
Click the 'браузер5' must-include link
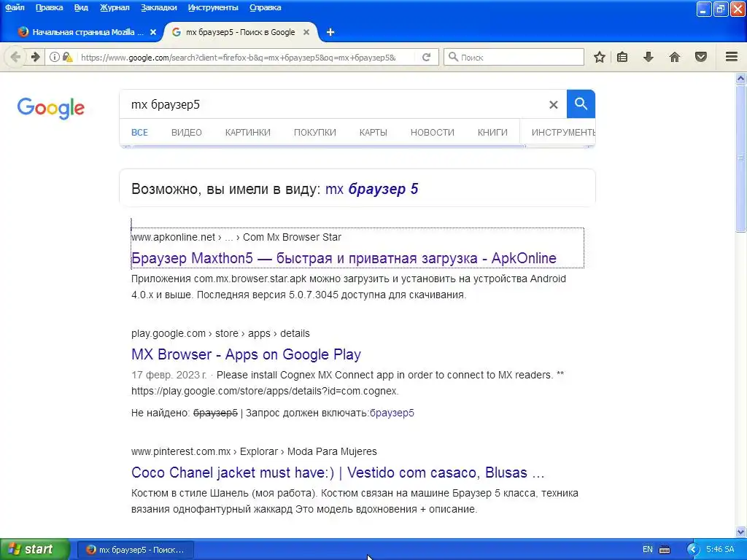pyautogui.click(x=392, y=413)
